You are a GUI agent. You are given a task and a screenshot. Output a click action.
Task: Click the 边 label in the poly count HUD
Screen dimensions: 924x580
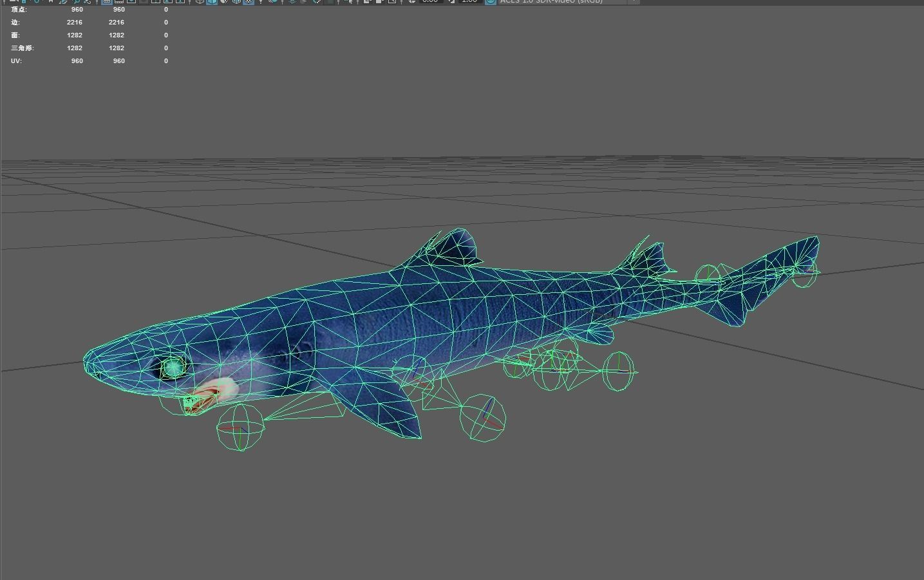(x=15, y=23)
